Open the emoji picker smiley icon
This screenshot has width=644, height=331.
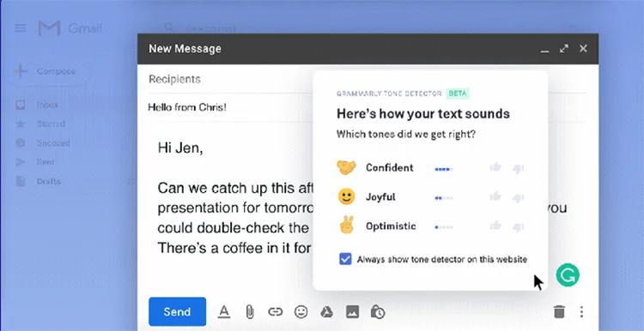coord(301,312)
